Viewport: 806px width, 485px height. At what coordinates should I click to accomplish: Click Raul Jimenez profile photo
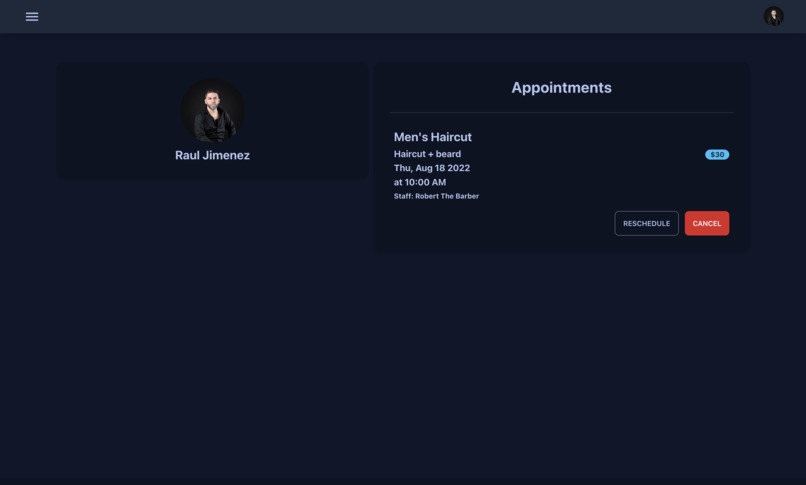pyautogui.click(x=212, y=110)
